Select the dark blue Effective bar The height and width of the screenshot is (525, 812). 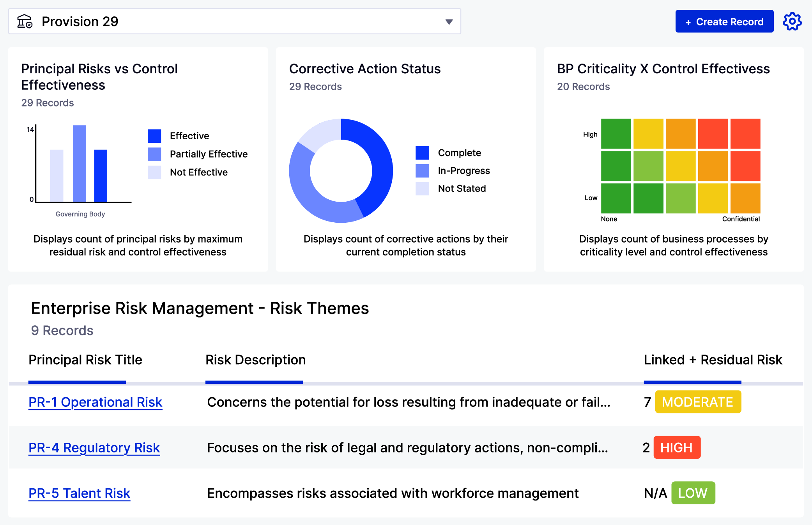(x=101, y=176)
